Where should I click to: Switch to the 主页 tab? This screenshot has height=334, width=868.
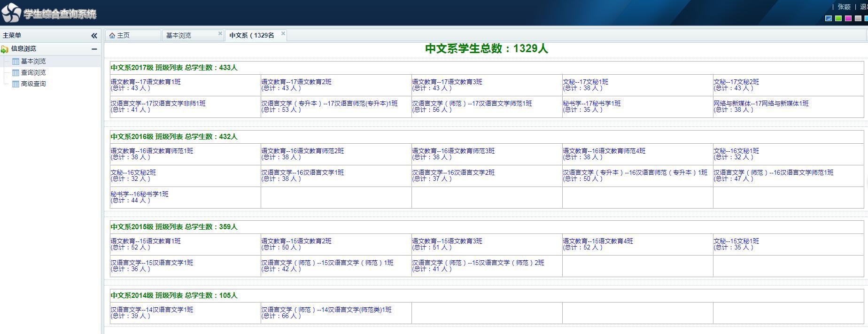tap(123, 36)
